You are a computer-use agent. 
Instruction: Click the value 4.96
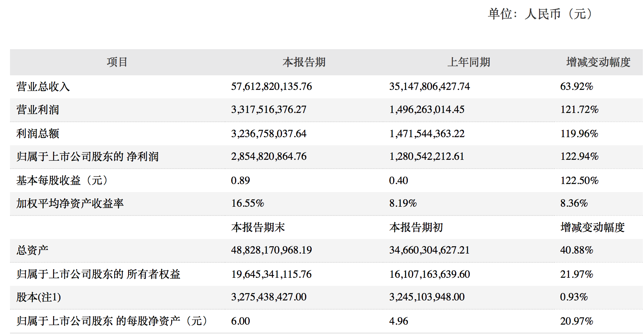399,321
